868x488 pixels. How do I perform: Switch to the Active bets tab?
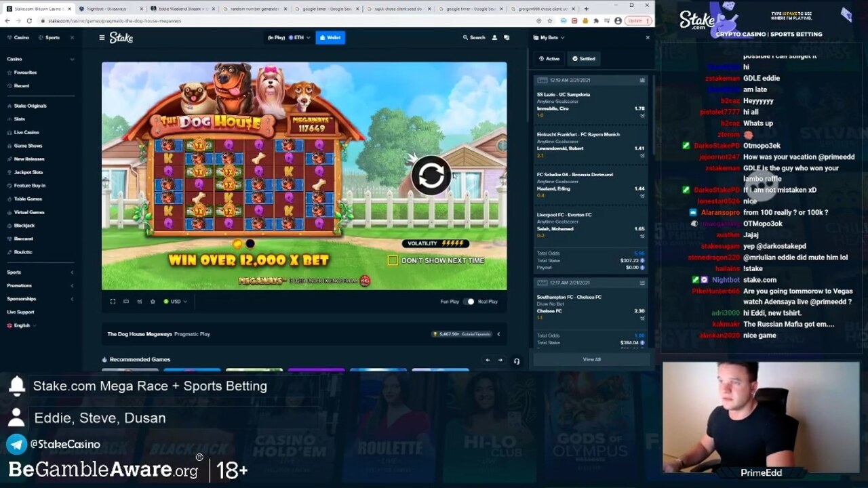[549, 59]
